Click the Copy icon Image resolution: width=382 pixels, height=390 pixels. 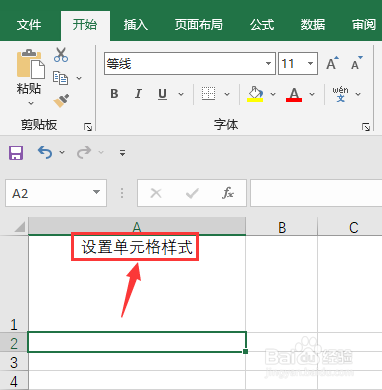click(61, 78)
